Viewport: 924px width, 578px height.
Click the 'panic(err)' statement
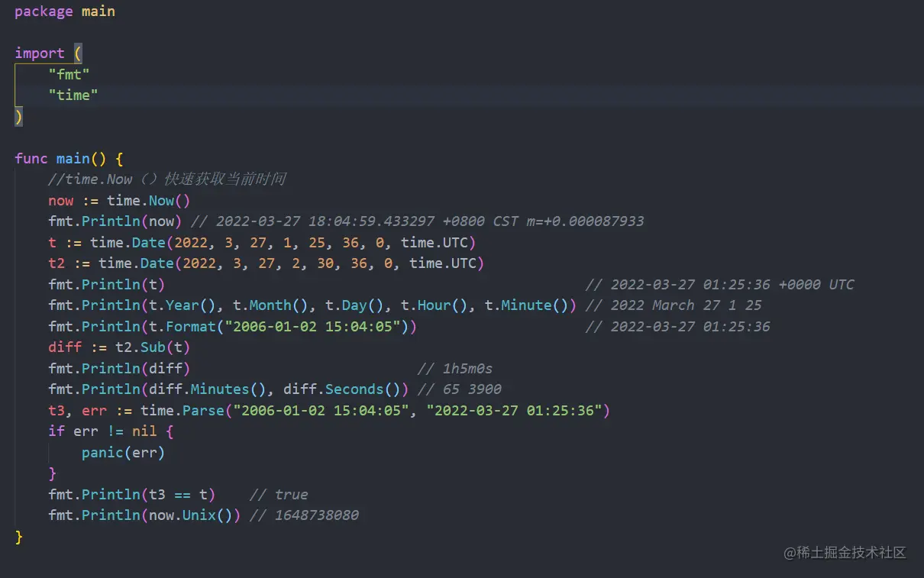coord(124,452)
